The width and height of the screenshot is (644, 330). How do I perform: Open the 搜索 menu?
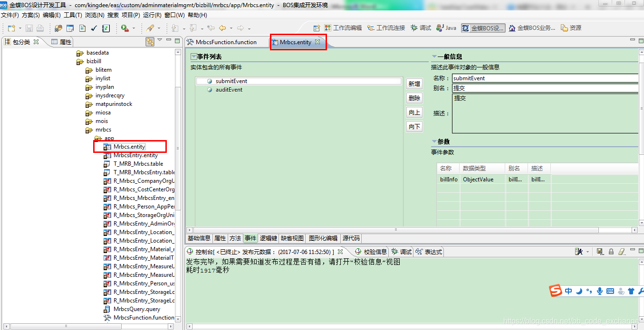click(x=113, y=15)
